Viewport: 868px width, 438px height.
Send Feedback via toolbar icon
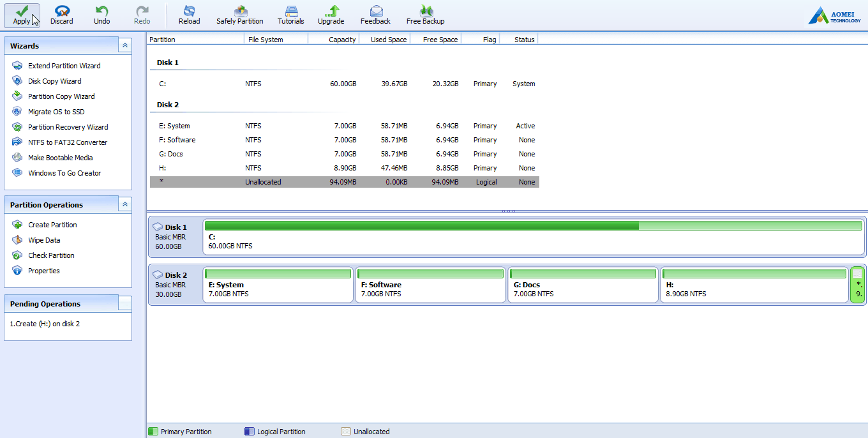point(375,15)
